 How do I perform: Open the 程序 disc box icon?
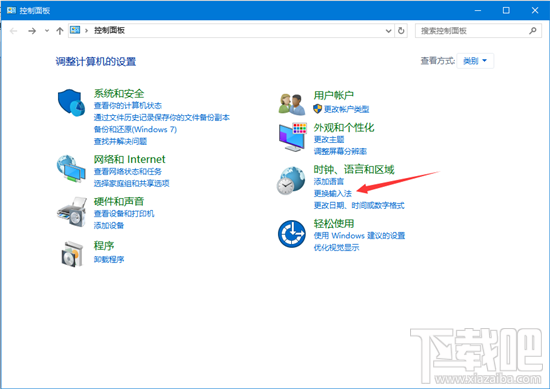tap(72, 254)
